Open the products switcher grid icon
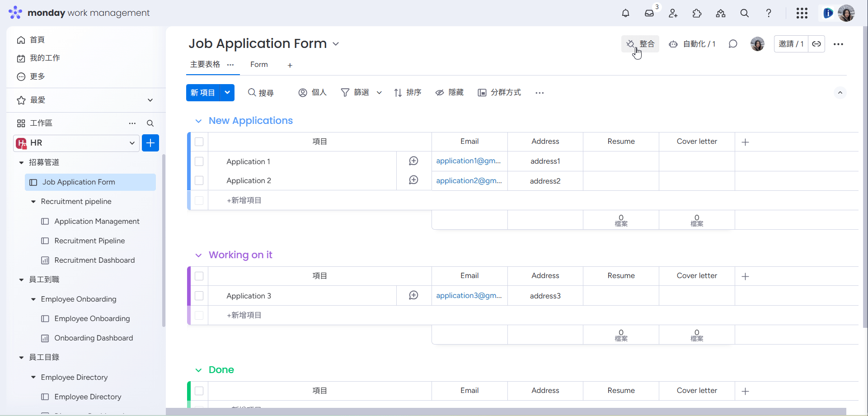868x416 pixels. [x=802, y=13]
